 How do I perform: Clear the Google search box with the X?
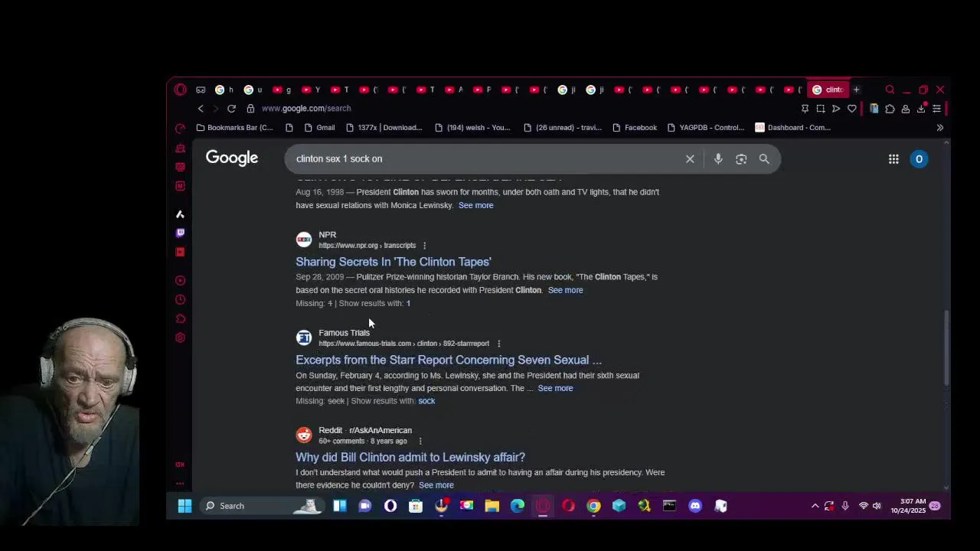coord(690,159)
